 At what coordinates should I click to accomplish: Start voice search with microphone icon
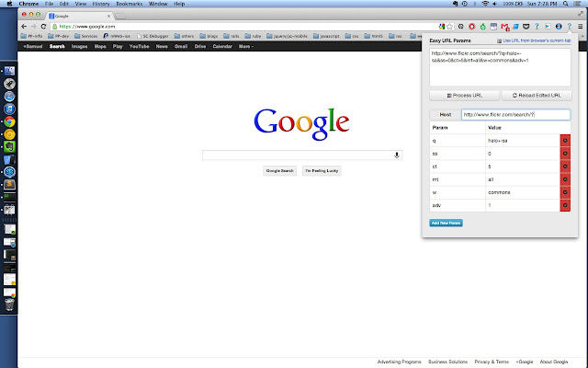click(x=396, y=155)
